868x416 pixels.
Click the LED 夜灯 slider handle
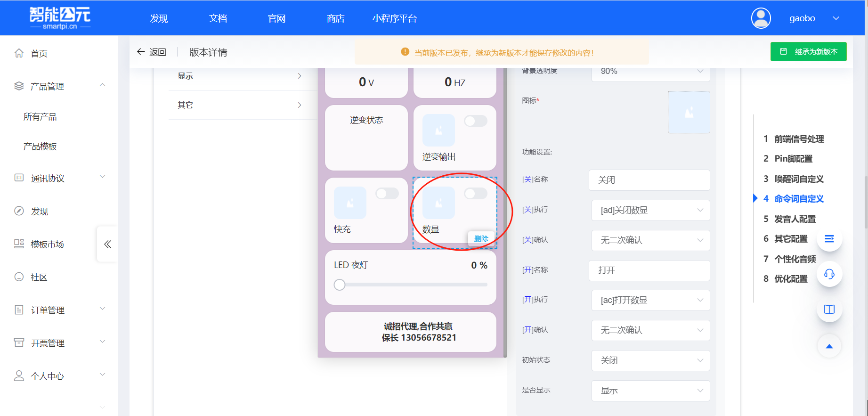340,285
